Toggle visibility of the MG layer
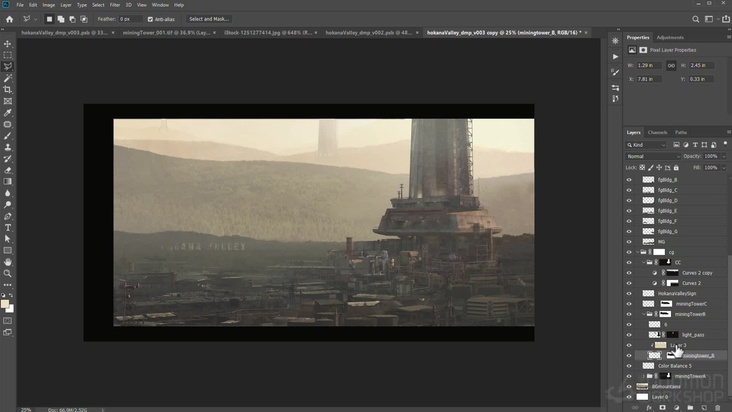732x412 pixels. pos(629,242)
